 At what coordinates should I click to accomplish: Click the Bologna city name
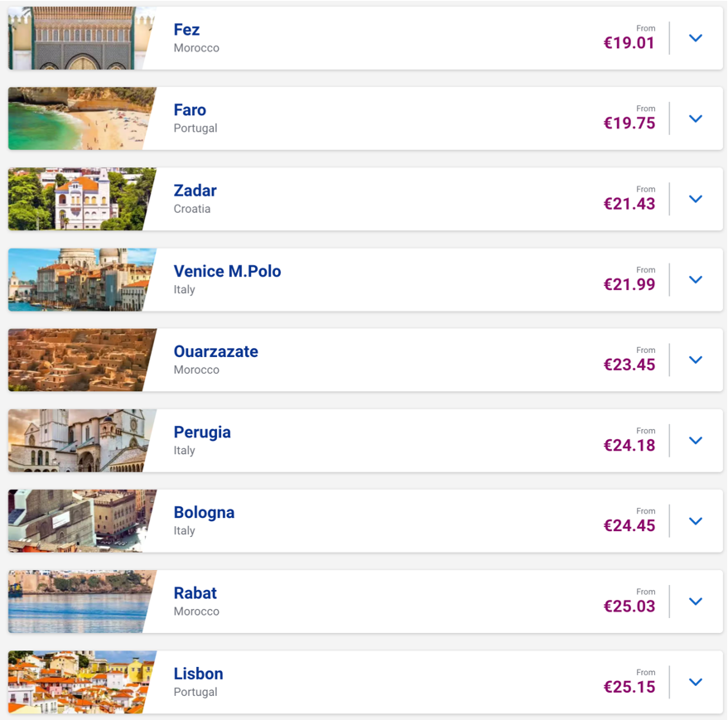204,512
